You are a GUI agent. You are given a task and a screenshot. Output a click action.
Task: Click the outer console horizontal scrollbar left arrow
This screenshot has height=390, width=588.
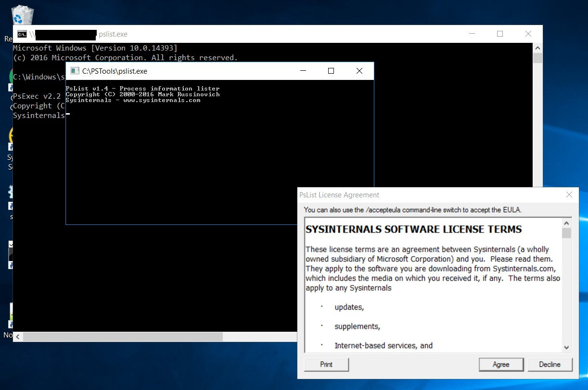point(17,337)
